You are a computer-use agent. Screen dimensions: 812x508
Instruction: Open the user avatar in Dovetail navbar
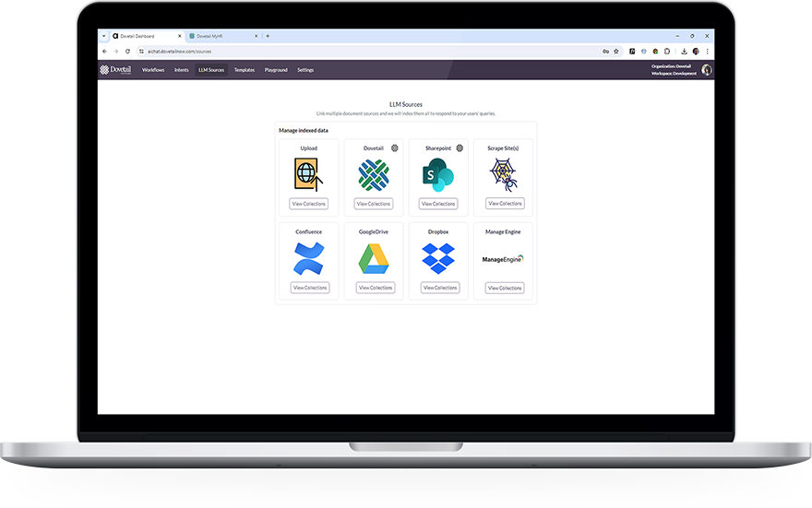pos(707,70)
